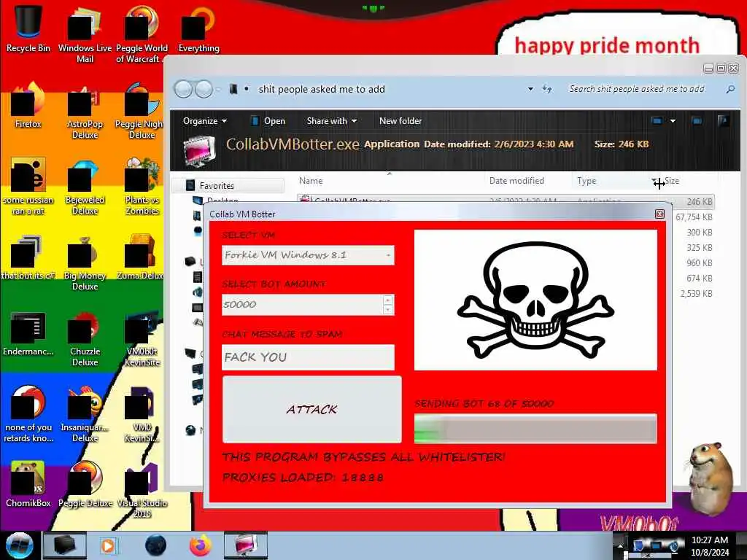Click New folder in Explorer toolbar
This screenshot has width=747, height=560.
coord(400,121)
